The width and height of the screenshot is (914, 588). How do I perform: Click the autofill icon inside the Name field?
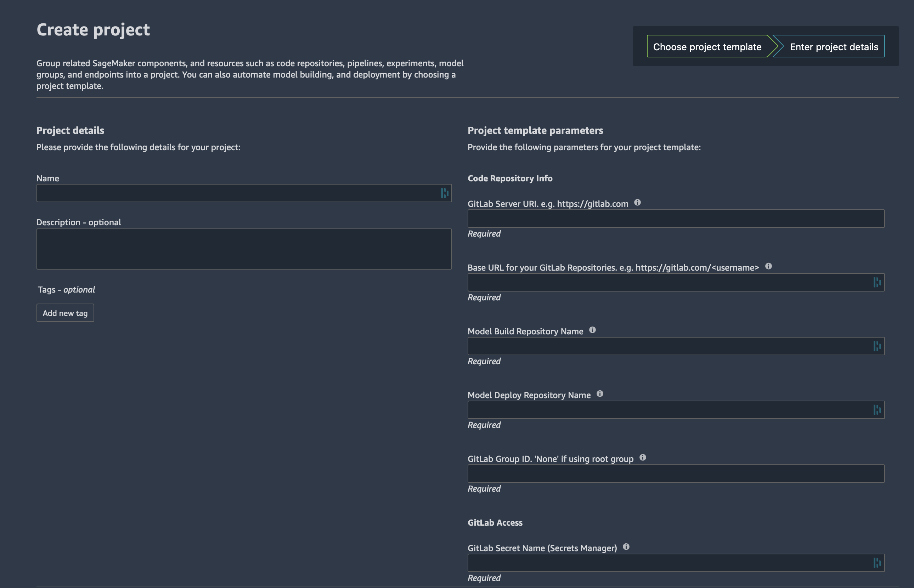click(444, 193)
